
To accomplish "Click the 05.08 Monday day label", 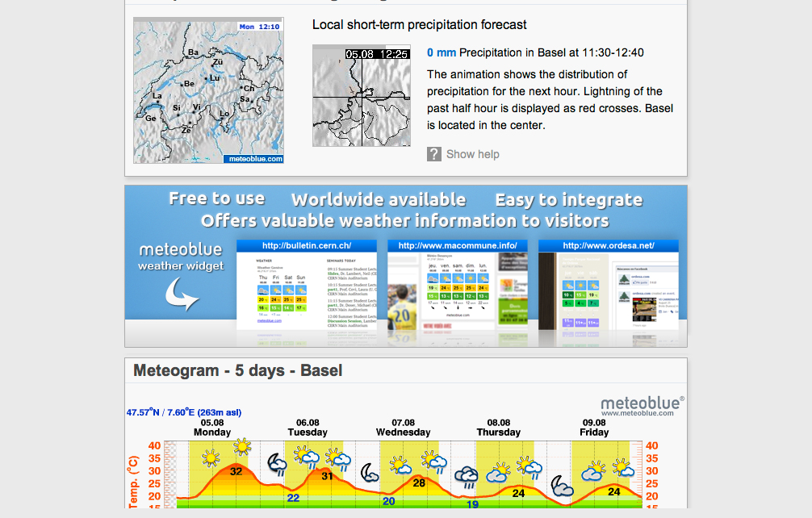I will pyautogui.click(x=212, y=428).
